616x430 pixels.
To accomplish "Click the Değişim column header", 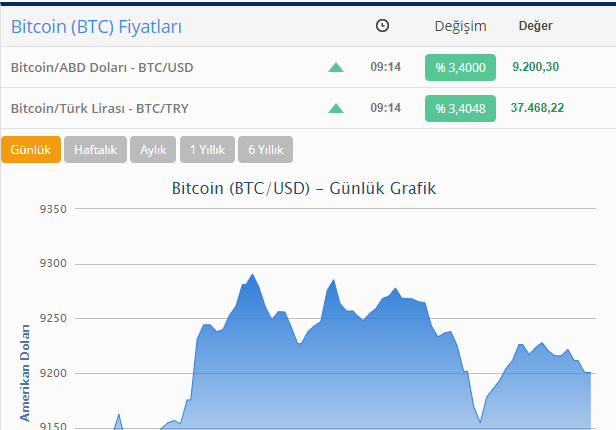I will (460, 26).
